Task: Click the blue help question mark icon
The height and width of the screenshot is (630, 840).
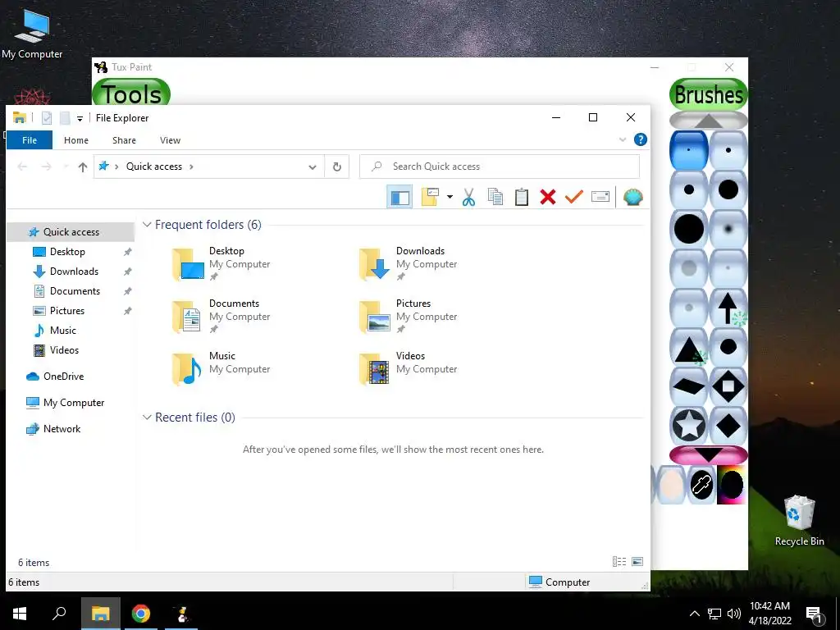Action: 640,139
